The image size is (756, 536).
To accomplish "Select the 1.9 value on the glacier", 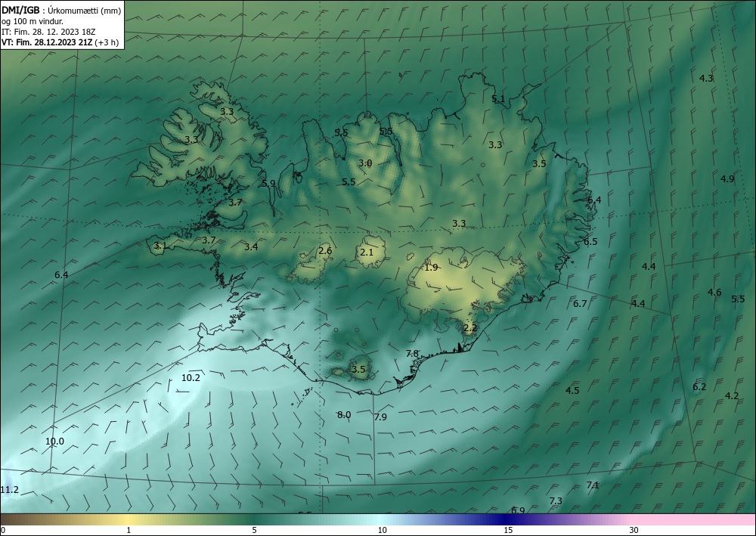I will pos(431,267).
